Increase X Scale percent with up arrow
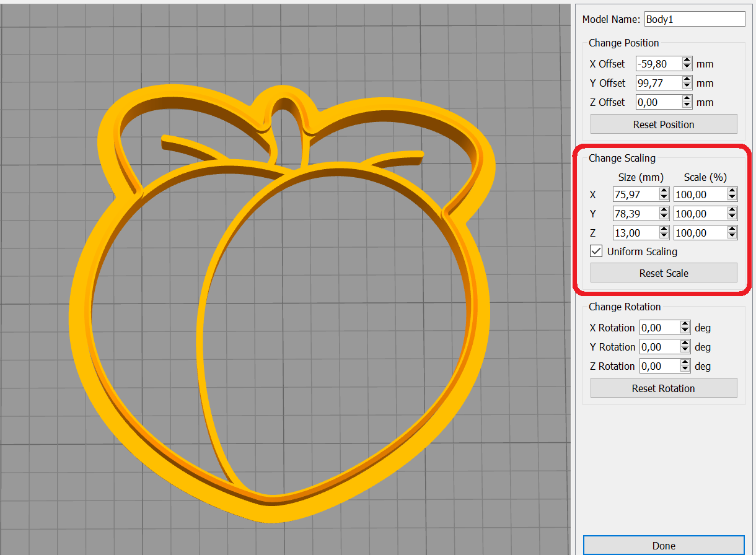Image resolution: width=756 pixels, height=555 pixels. [732, 191]
